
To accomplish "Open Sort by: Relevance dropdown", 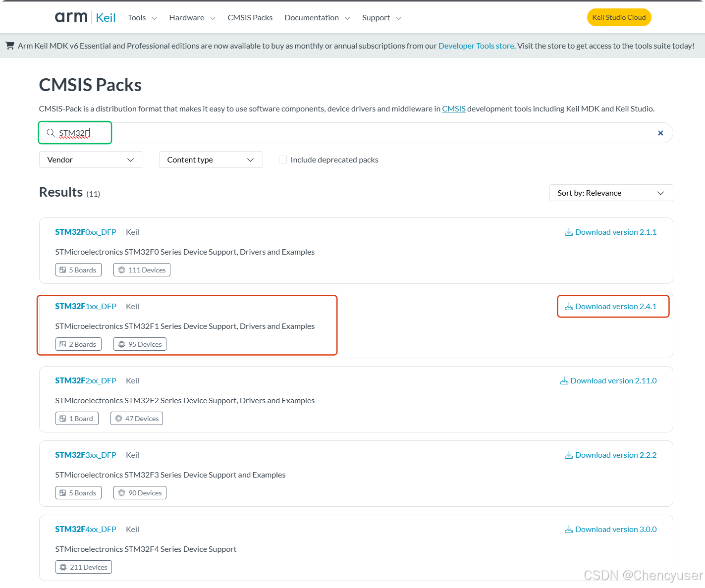I will tap(611, 193).
